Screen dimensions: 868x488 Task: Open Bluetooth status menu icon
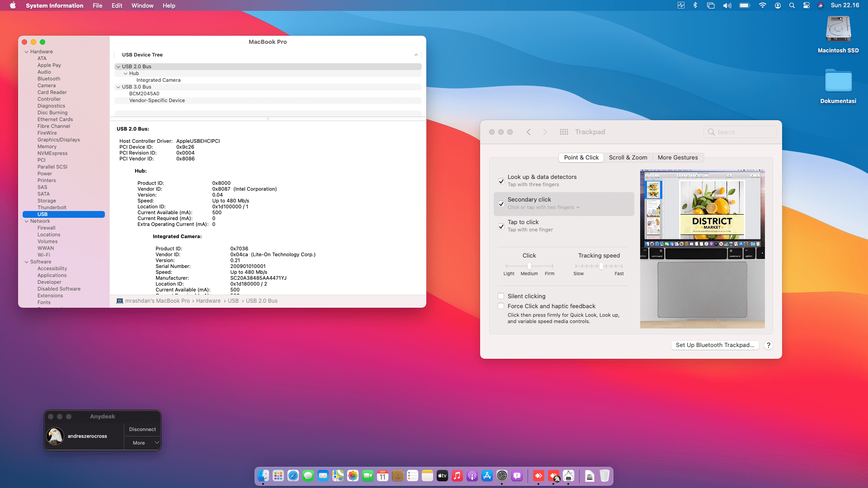[695, 5]
